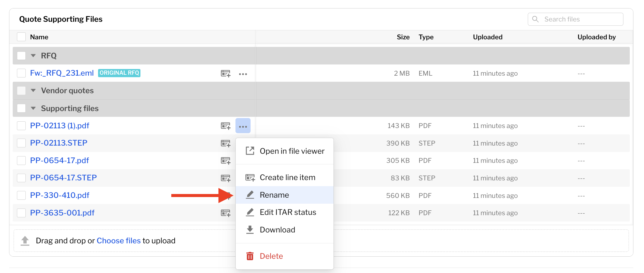Click the Create line item icon beside Fw:_RFQ_231.eml

coord(225,74)
